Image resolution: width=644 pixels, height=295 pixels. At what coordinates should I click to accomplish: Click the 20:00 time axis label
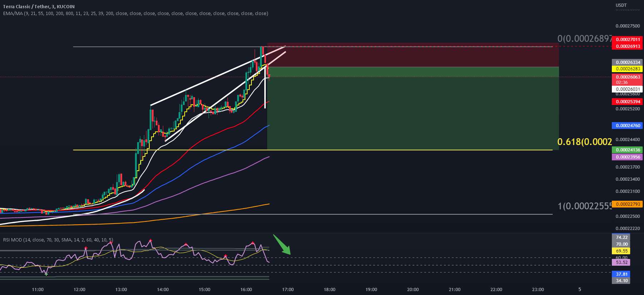pyautogui.click(x=413, y=289)
